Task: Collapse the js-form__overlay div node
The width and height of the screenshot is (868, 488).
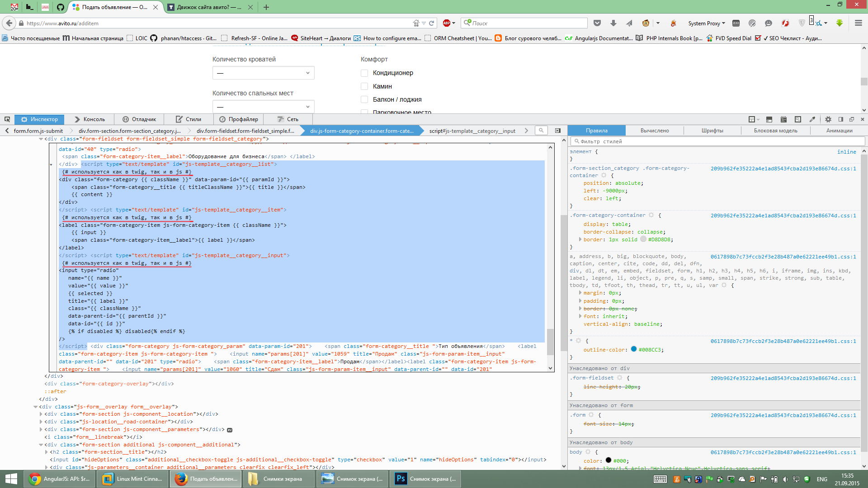Action: 35,407
